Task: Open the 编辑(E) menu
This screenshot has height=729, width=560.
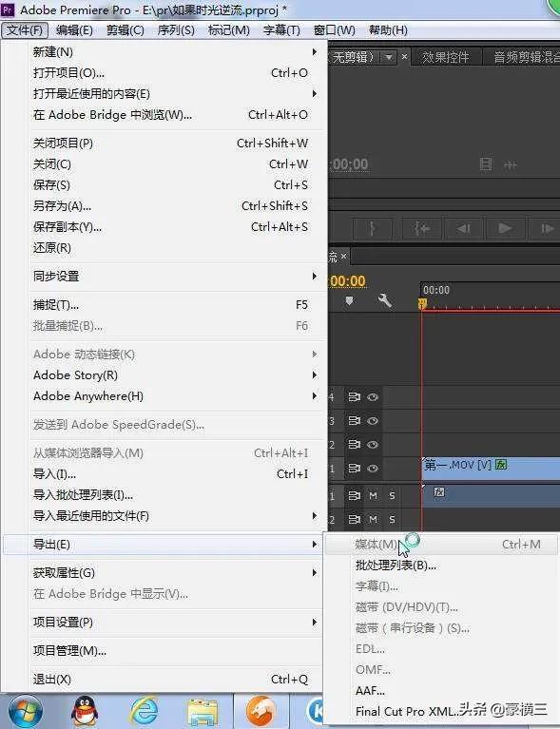Action: (x=74, y=30)
